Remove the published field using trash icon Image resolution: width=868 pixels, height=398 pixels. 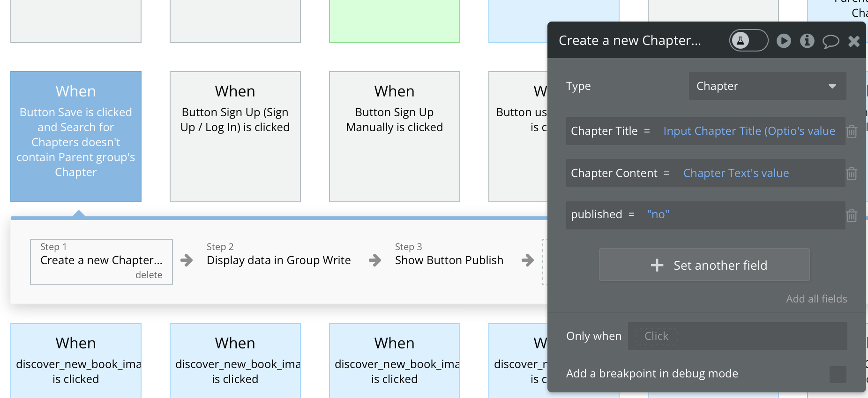pyautogui.click(x=852, y=216)
